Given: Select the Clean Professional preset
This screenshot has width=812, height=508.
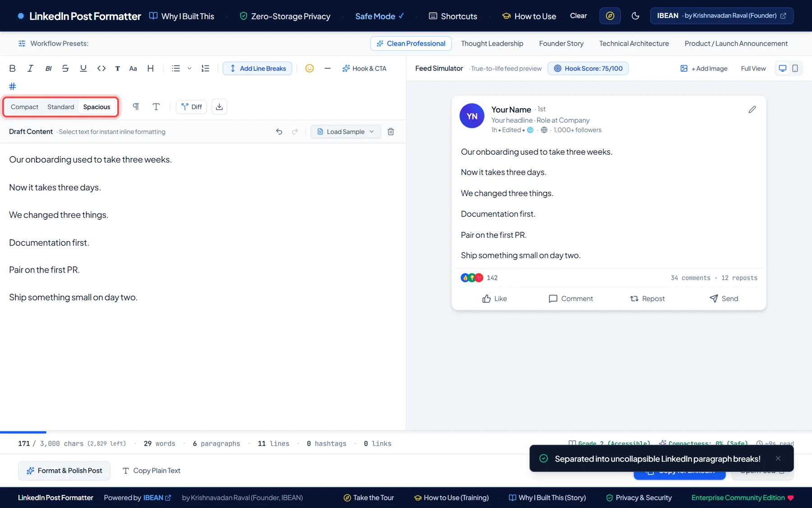Looking at the screenshot, I should coord(411,44).
